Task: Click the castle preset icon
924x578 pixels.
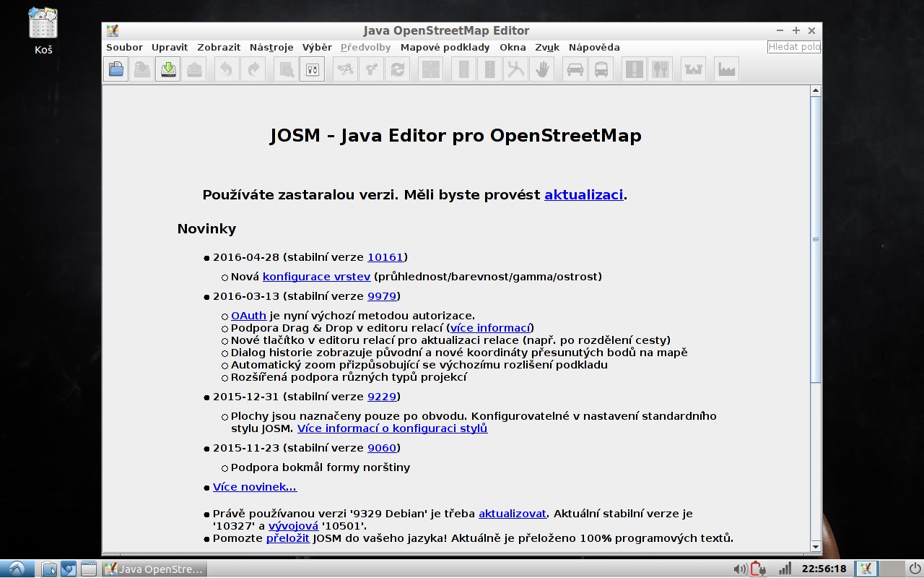Action: [693, 69]
